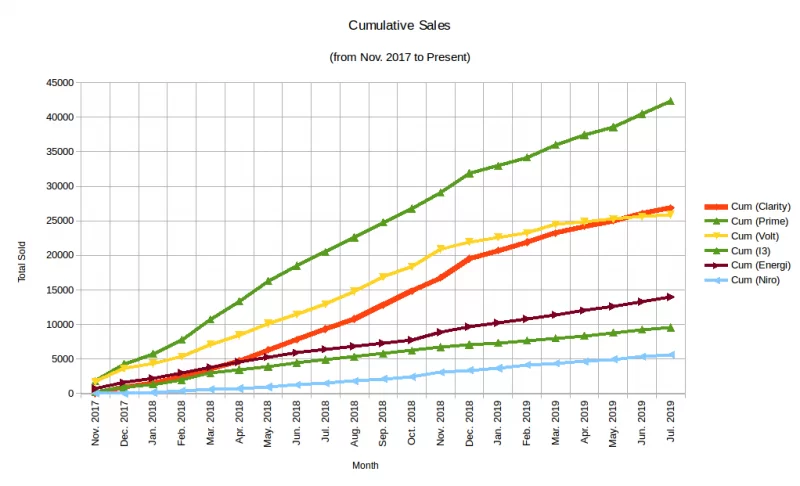Select the '(from Nov. 2017 to Present)' subtitle
Screen dimensions: 800x486
coord(399,57)
